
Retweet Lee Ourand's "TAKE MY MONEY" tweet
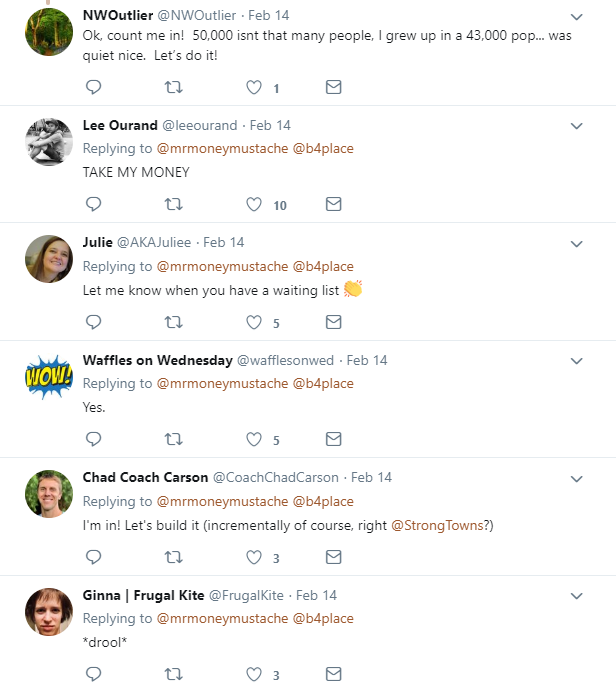pos(173,205)
